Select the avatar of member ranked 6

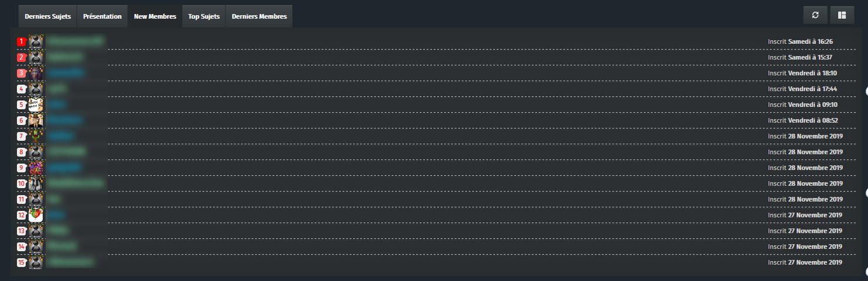[x=36, y=120]
